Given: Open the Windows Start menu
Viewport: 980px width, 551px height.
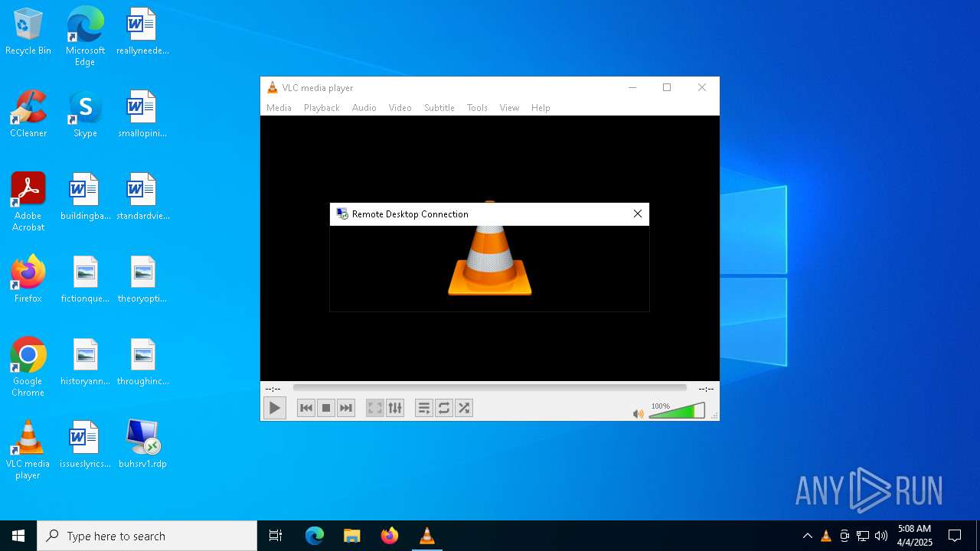Looking at the screenshot, I should click(18, 536).
